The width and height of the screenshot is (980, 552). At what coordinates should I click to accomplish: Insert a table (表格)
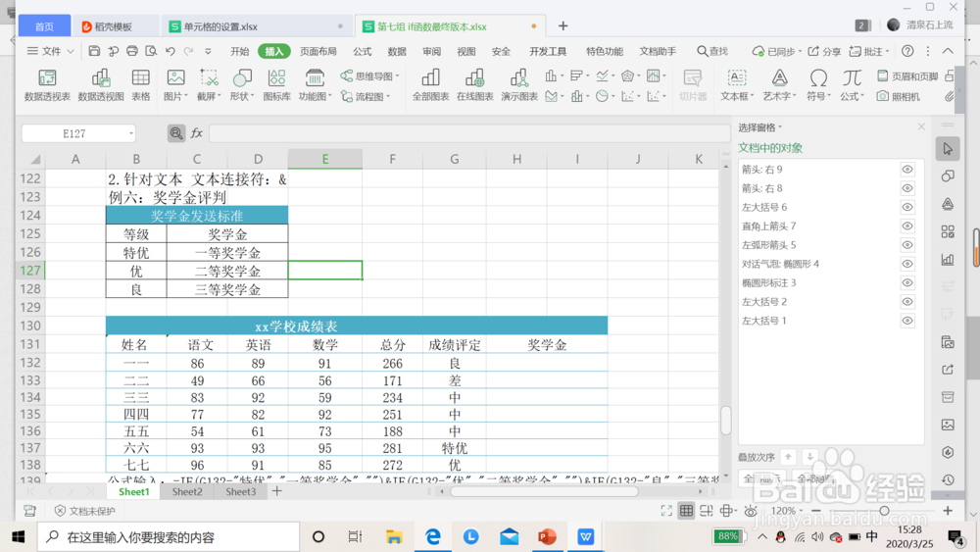pyautogui.click(x=140, y=85)
